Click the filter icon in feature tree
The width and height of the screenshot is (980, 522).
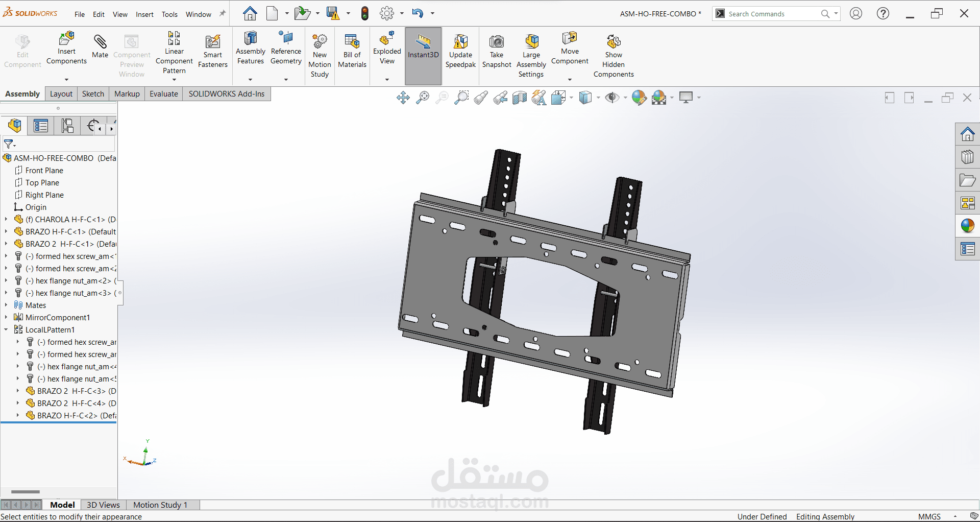9,144
